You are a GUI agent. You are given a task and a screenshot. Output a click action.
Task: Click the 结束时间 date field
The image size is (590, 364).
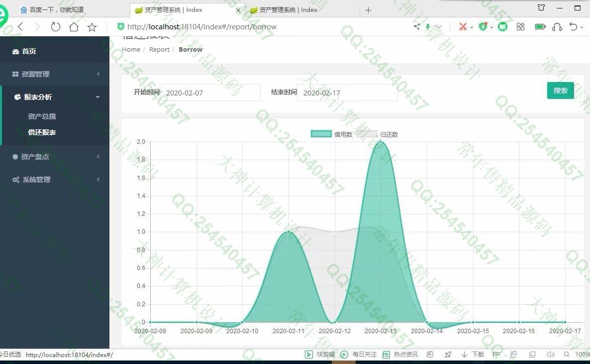[x=347, y=92]
